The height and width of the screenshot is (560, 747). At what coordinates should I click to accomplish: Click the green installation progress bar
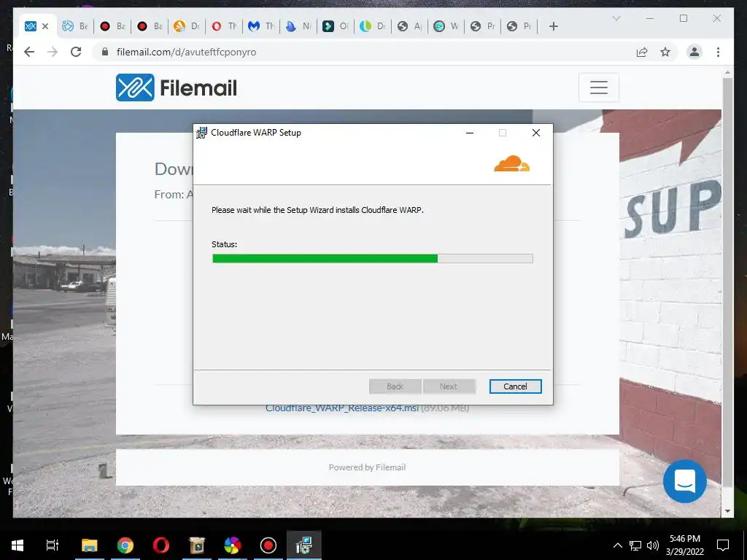(x=373, y=259)
